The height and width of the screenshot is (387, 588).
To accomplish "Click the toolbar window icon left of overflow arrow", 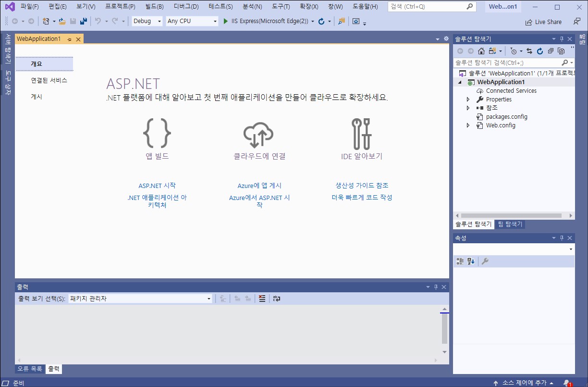I will click(x=356, y=21).
